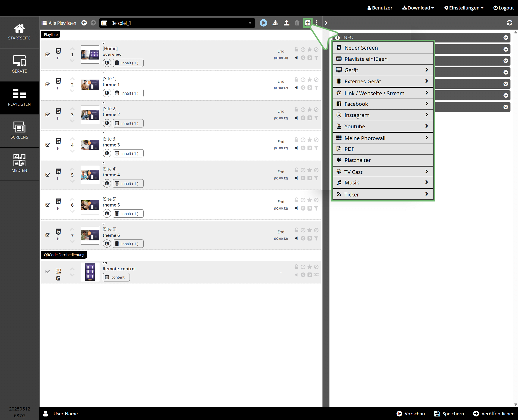The height and width of the screenshot is (420, 518).
Task: Open the Beispiel_1 playlist dropdown
Action: click(x=177, y=23)
